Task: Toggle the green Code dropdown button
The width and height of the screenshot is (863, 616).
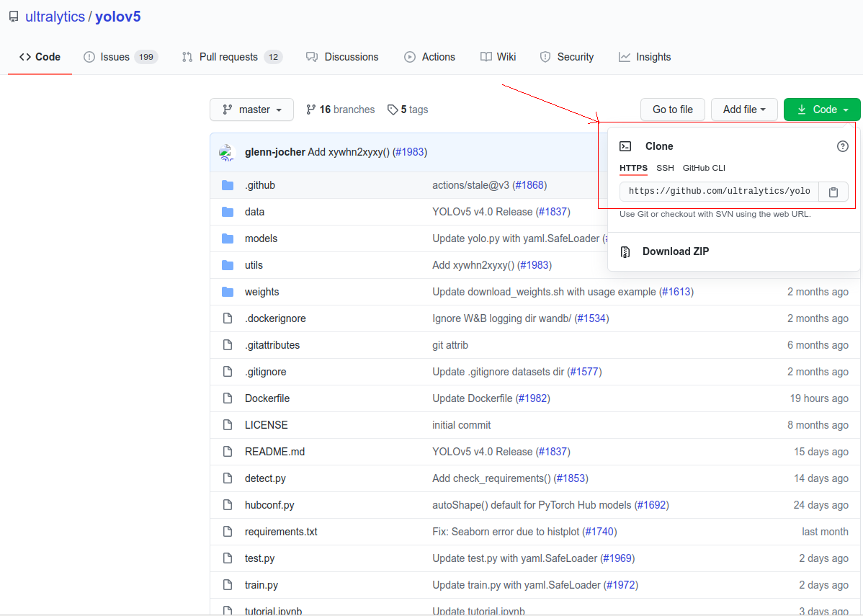Action: pyautogui.click(x=822, y=110)
